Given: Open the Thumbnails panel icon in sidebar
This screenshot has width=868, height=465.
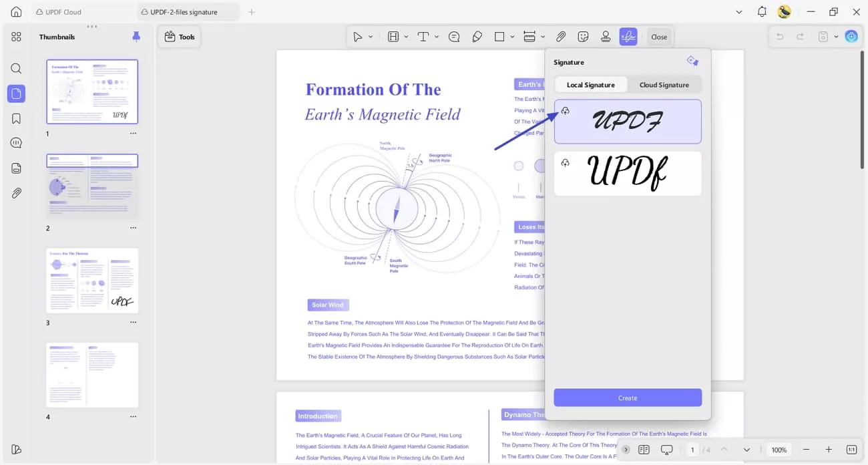Looking at the screenshot, I should pyautogui.click(x=16, y=94).
